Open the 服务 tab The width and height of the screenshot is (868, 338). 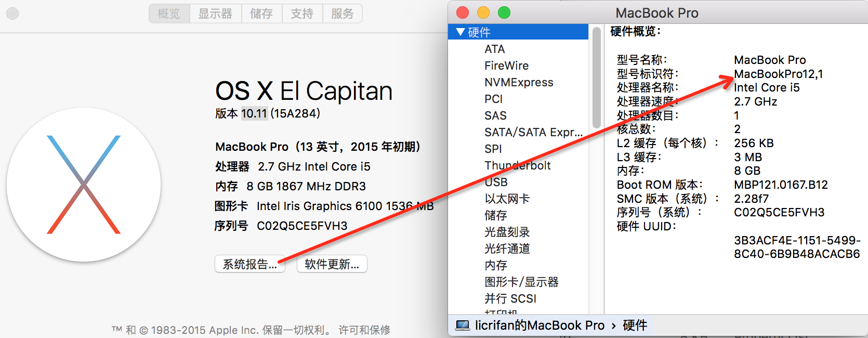(x=343, y=14)
